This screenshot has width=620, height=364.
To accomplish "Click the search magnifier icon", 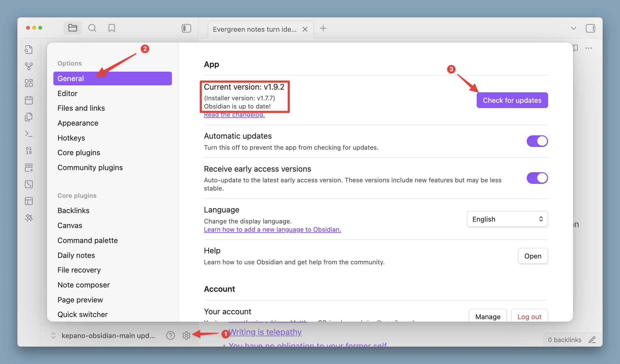I will (92, 28).
